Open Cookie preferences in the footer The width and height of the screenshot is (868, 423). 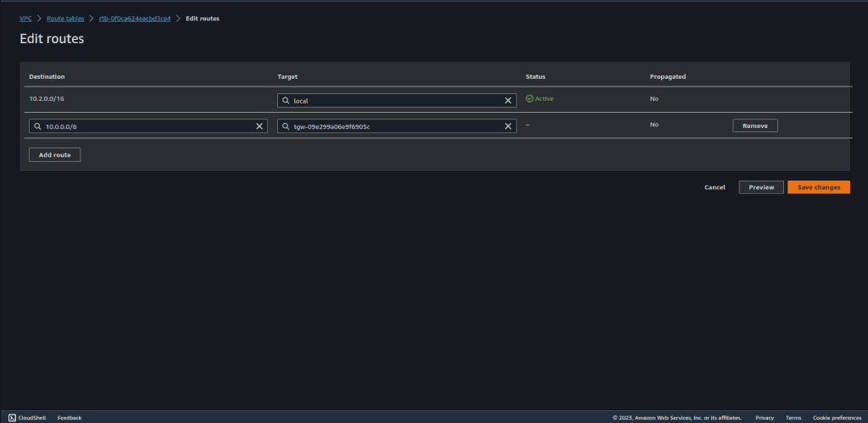836,417
